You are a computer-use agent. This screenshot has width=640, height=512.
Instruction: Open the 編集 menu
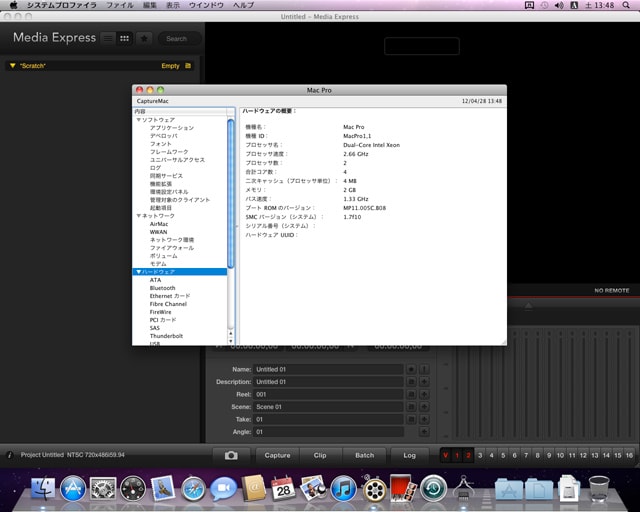[x=150, y=5]
